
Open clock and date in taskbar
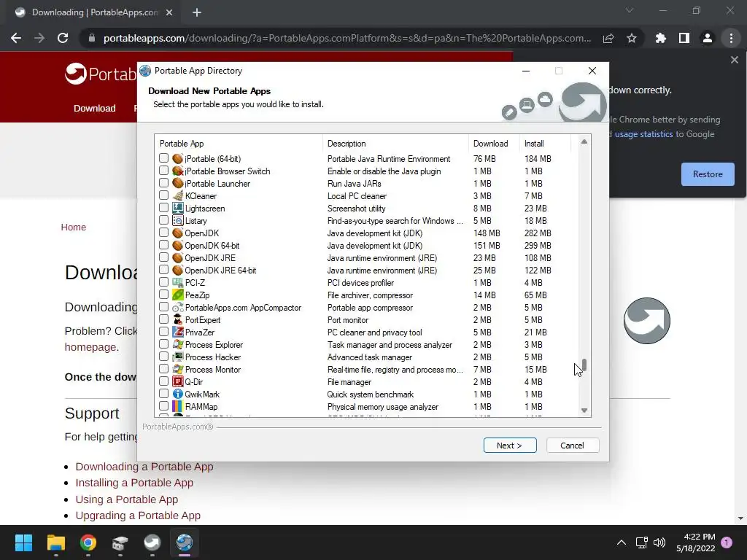point(696,542)
